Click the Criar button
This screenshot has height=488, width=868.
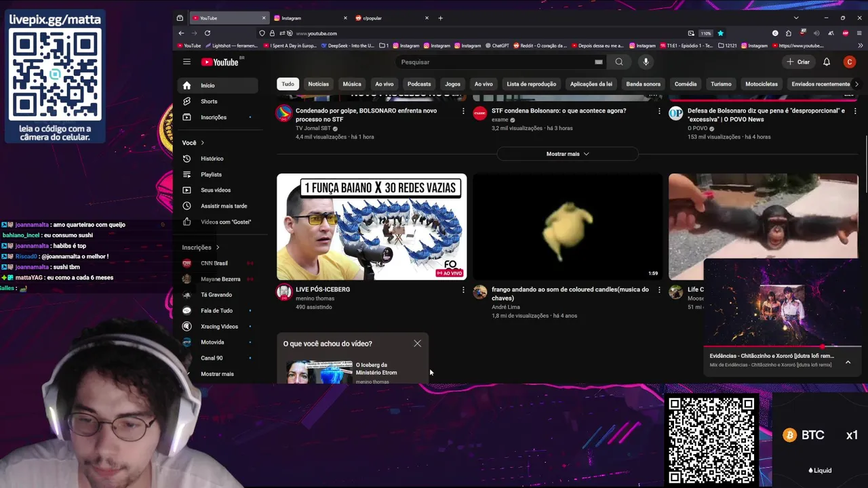(x=798, y=62)
